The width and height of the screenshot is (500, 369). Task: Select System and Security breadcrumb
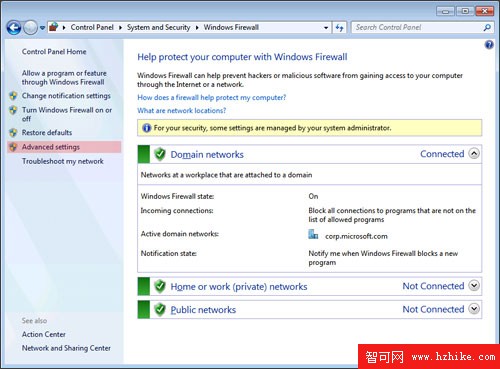pyautogui.click(x=158, y=27)
